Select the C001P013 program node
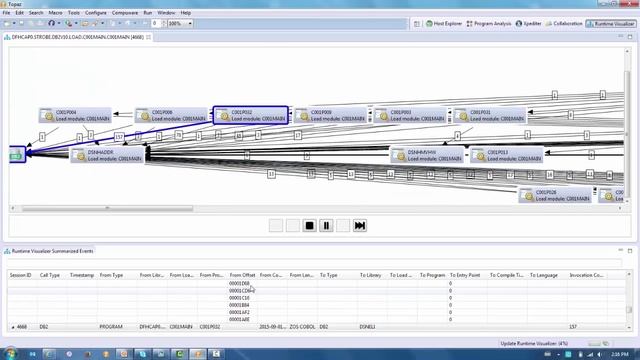This screenshot has height=360, width=640. pyautogui.click(x=507, y=155)
